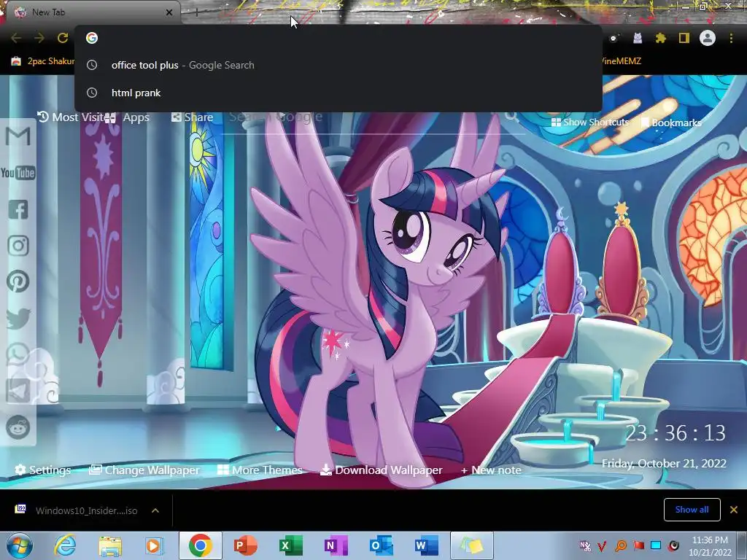Viewport: 747px width, 560px height.
Task: Open the Windows Start menu
Action: (20, 545)
